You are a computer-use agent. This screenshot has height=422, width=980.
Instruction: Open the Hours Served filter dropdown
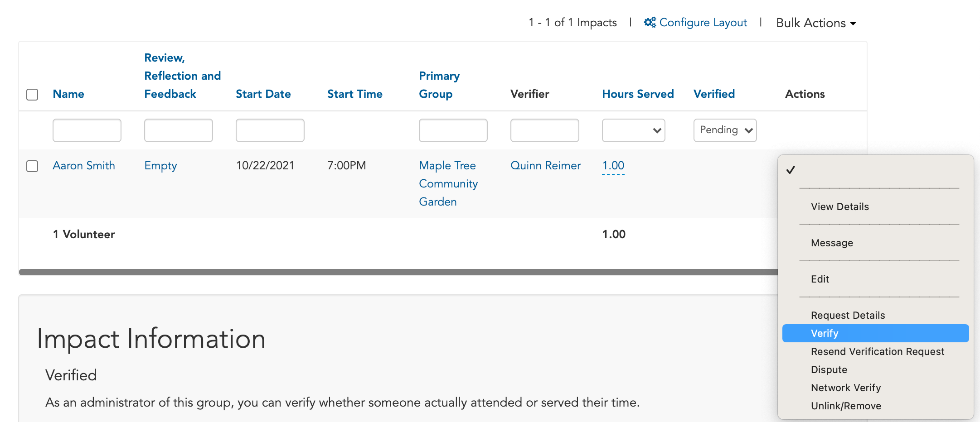634,130
